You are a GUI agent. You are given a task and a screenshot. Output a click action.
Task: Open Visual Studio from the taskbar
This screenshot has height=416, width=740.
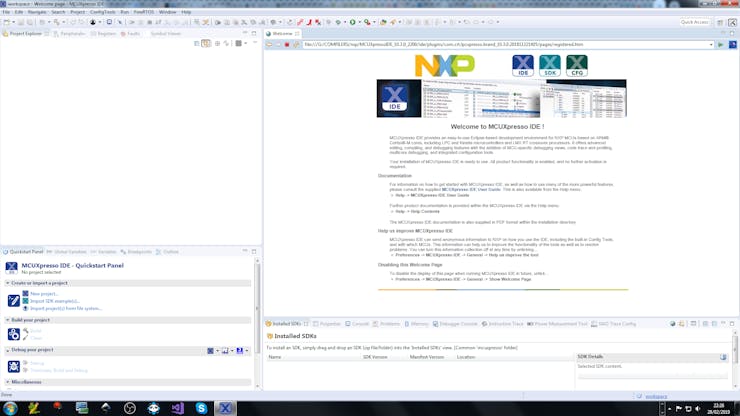click(x=177, y=408)
